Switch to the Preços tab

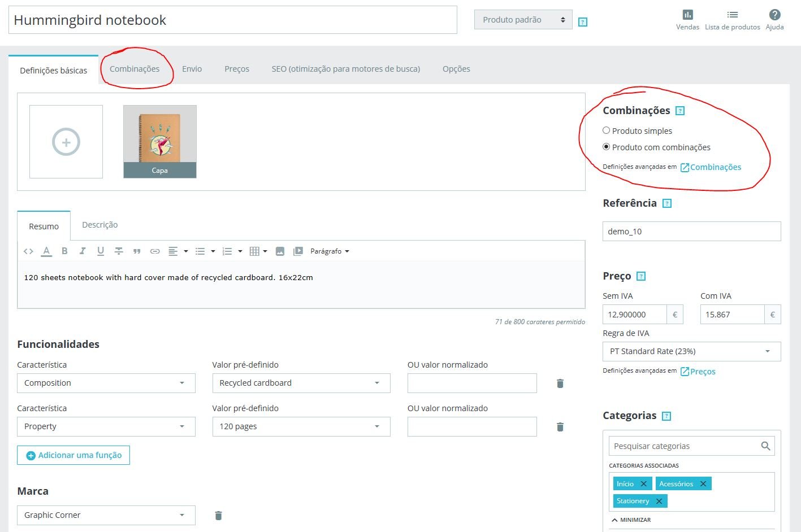coord(237,69)
